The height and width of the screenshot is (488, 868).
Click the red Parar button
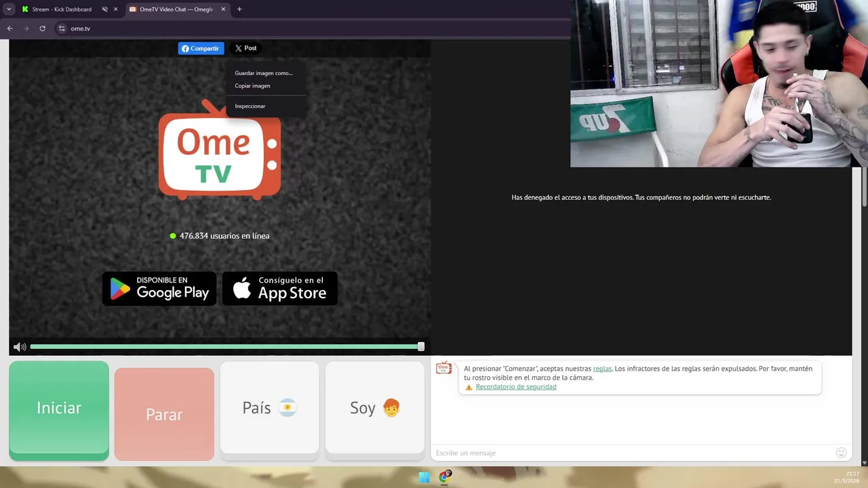[164, 414]
